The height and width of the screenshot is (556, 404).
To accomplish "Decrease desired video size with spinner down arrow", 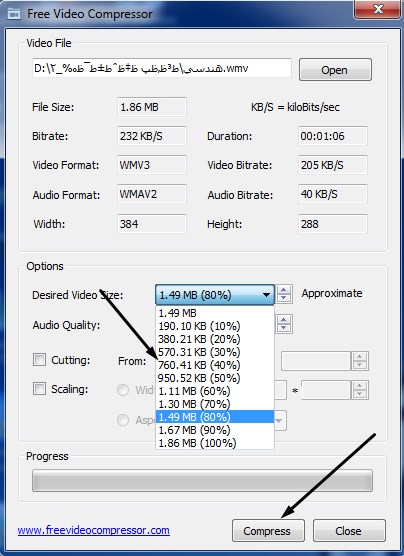I will coord(283,298).
